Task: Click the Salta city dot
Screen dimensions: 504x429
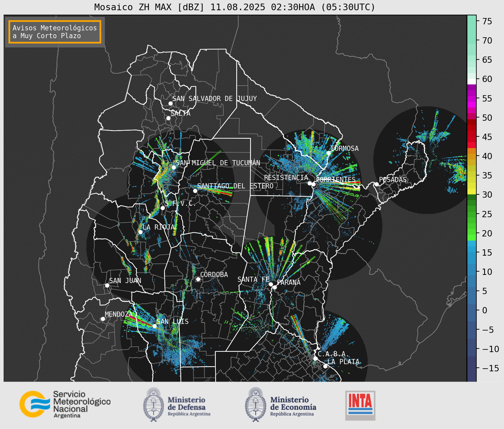Action: click(x=168, y=118)
